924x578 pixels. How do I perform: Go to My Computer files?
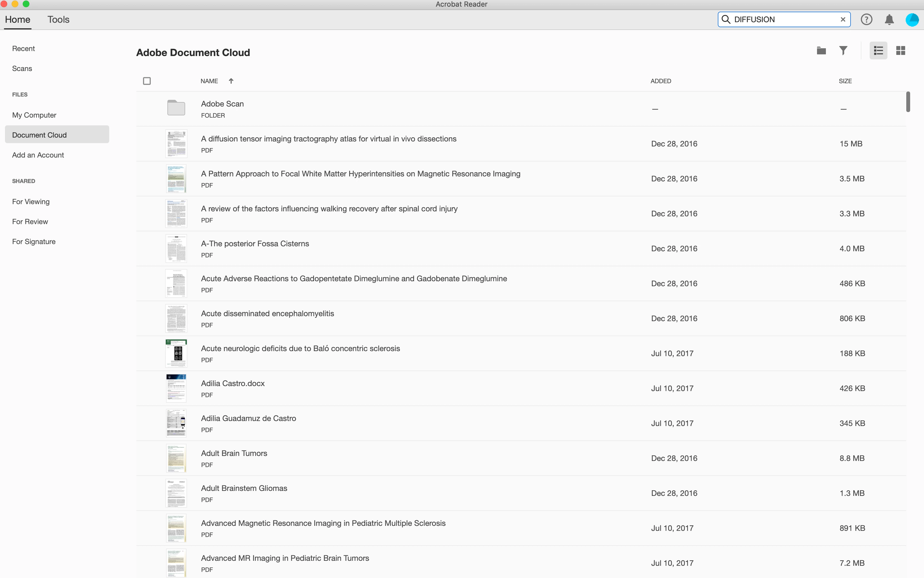click(34, 115)
